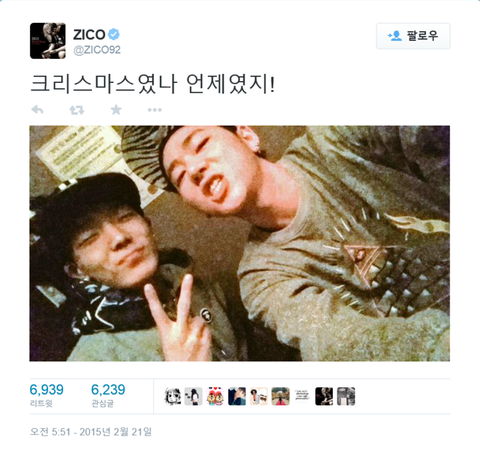Click the 팔로우 follow button
The width and height of the screenshot is (480, 454).
pos(413,36)
